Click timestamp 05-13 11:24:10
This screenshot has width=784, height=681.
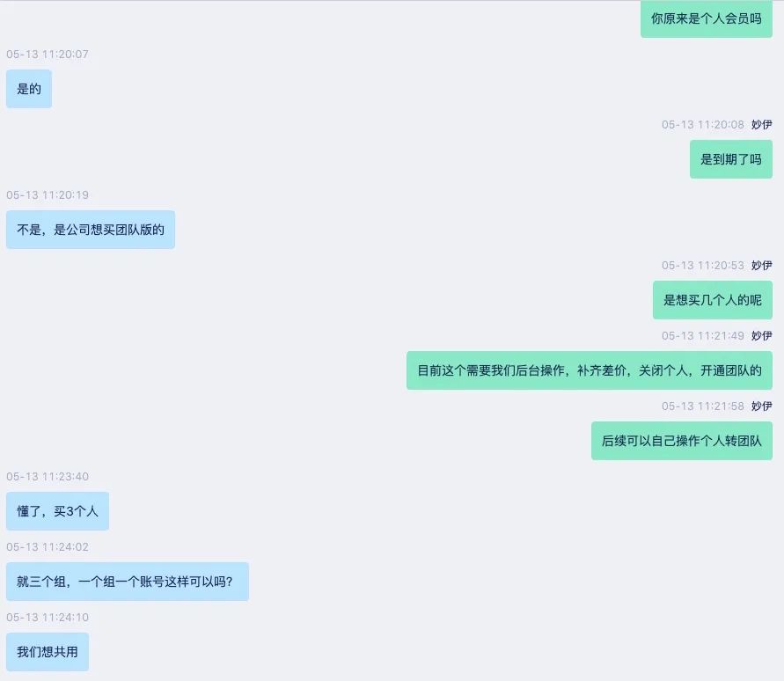coord(48,618)
